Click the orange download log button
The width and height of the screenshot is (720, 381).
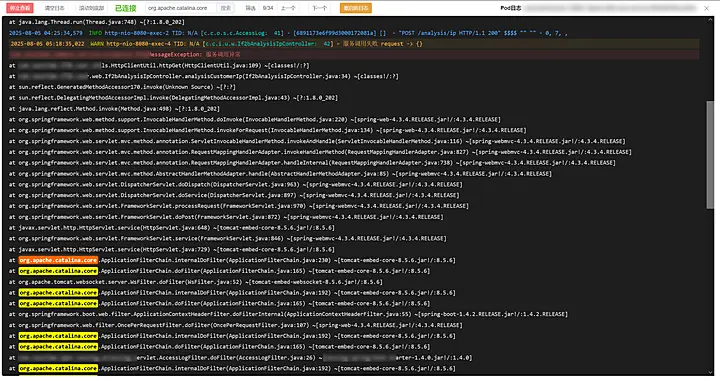(356, 8)
